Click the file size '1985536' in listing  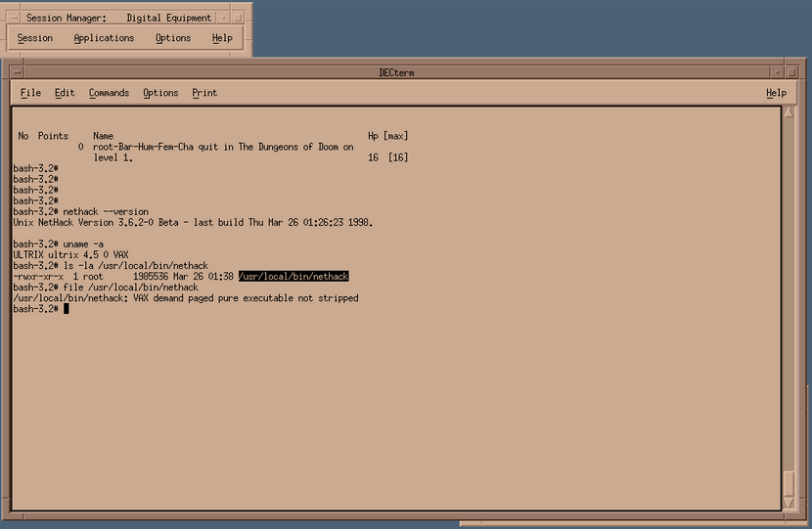(x=151, y=277)
